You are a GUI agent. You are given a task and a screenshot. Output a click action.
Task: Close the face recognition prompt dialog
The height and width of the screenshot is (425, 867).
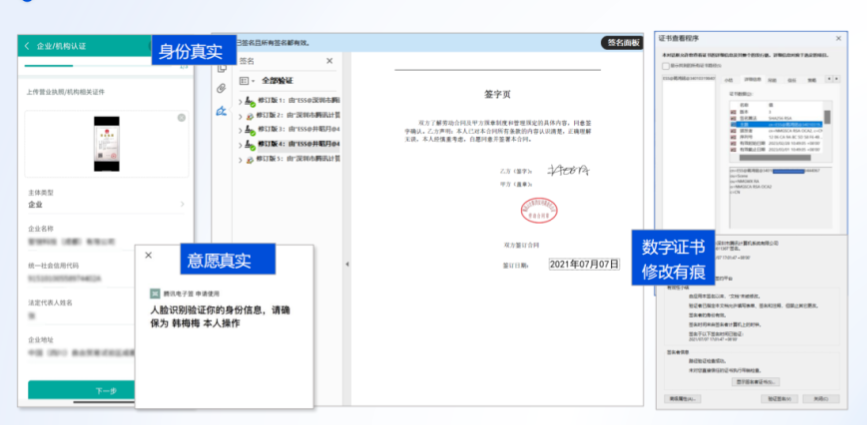[x=148, y=255]
